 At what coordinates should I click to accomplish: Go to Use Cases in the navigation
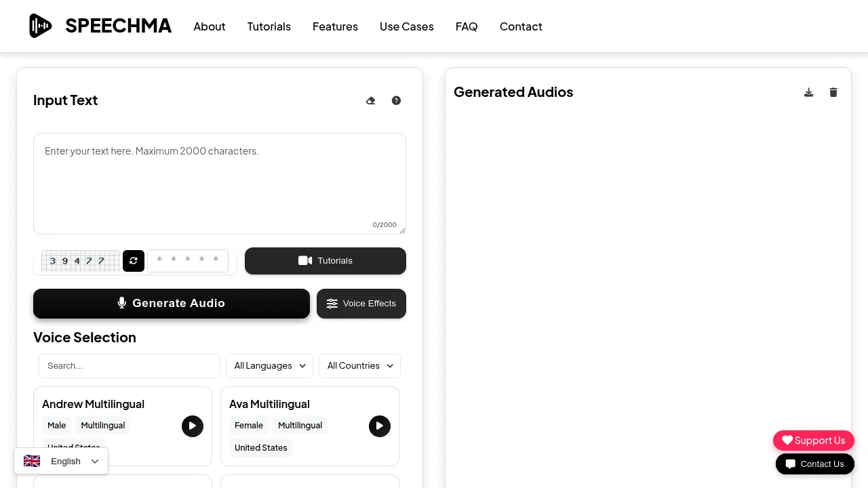point(406,26)
